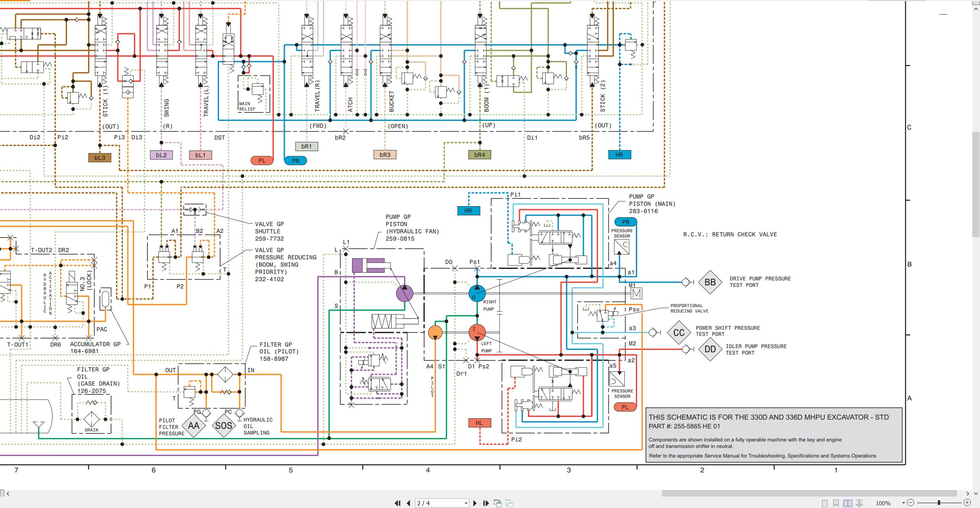
Task: Click the 'CC' diamond test port marker
Action: tap(679, 332)
